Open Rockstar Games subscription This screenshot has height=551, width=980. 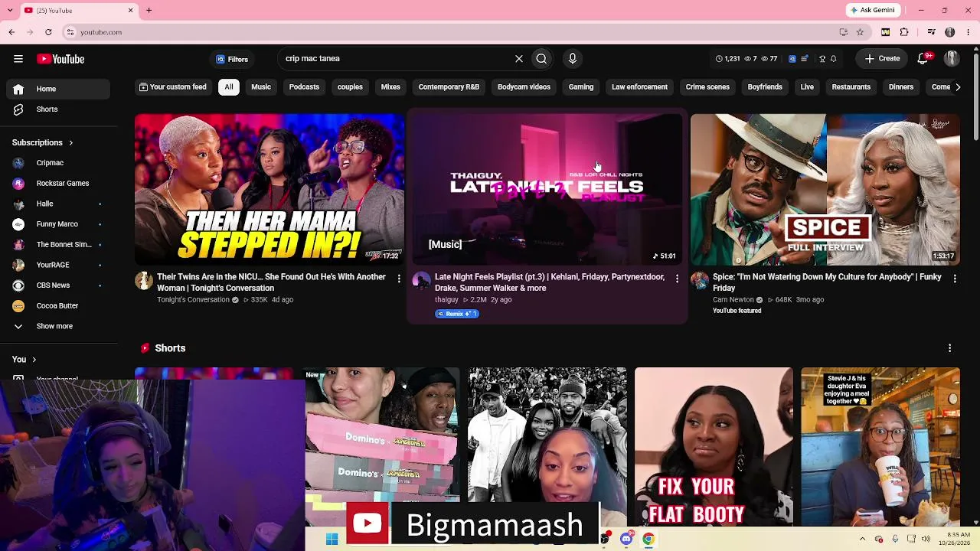click(x=58, y=184)
